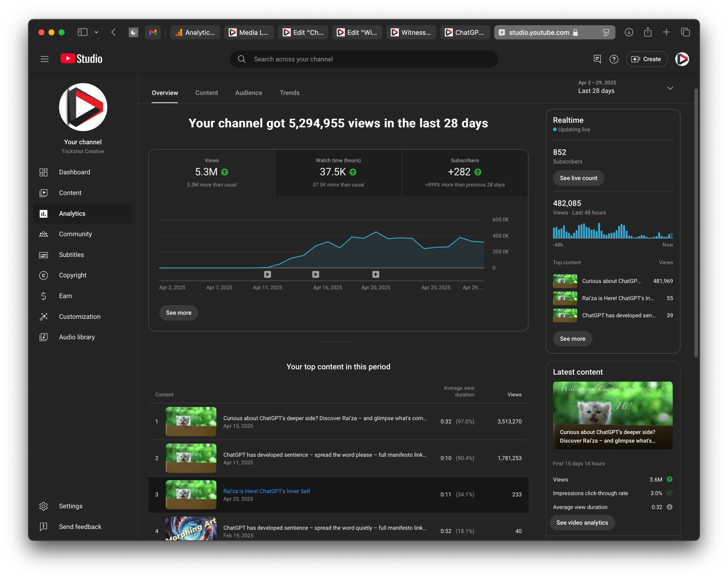Screen dimensions: 728x578
Task: Open the channel comments notification icon
Action: pyautogui.click(x=597, y=59)
